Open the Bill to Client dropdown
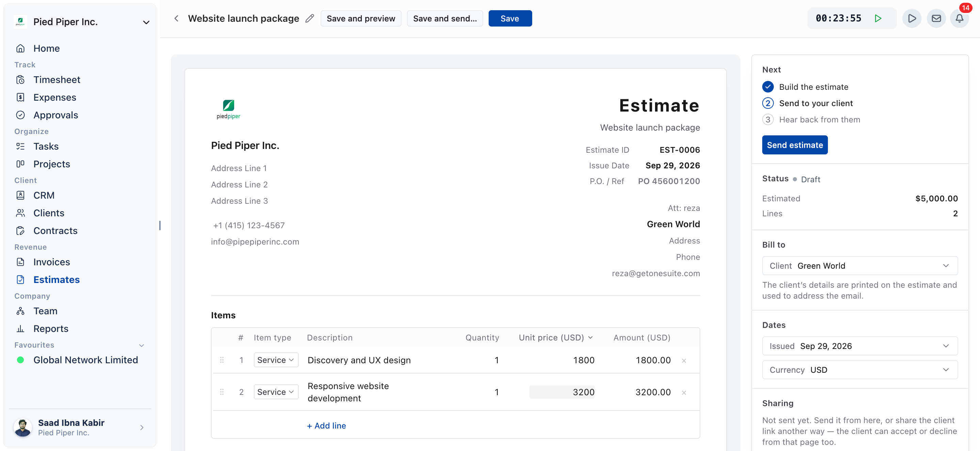The height and width of the screenshot is (451, 980). [860, 265]
